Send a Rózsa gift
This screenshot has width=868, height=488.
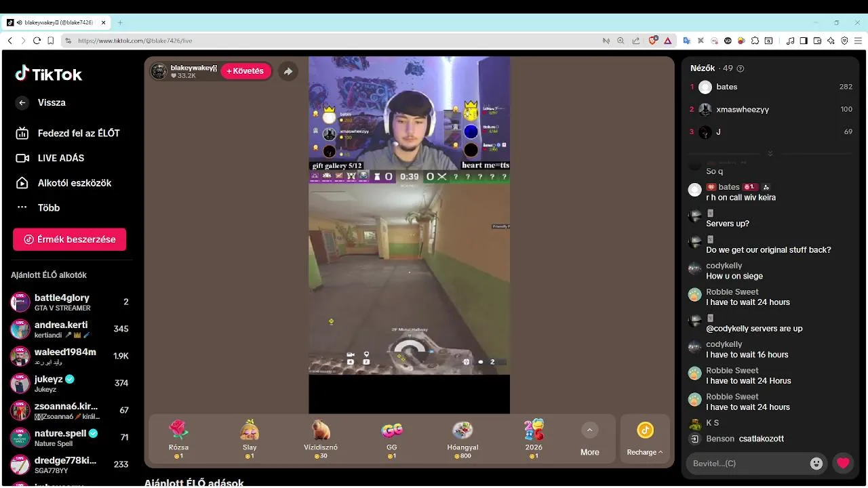pyautogui.click(x=178, y=439)
